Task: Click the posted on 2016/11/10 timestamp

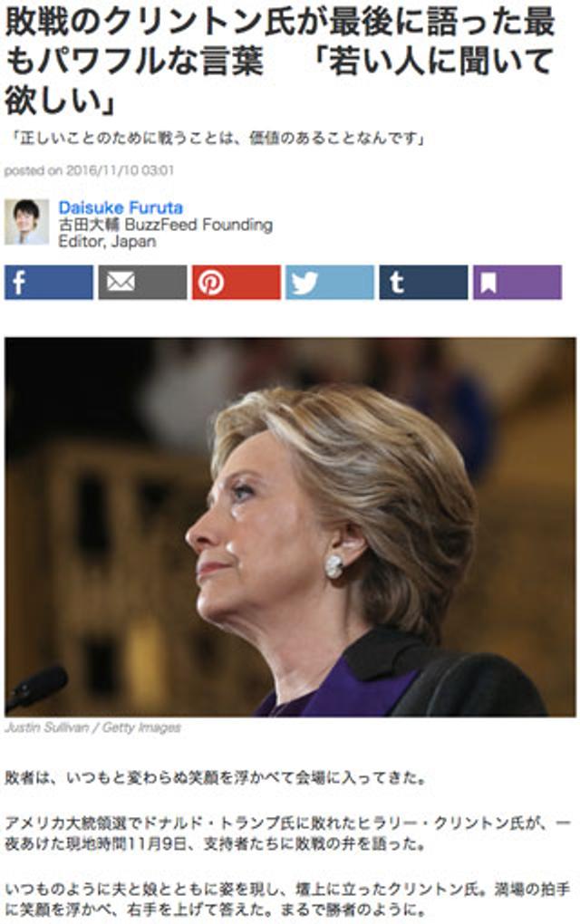Action: click(89, 171)
